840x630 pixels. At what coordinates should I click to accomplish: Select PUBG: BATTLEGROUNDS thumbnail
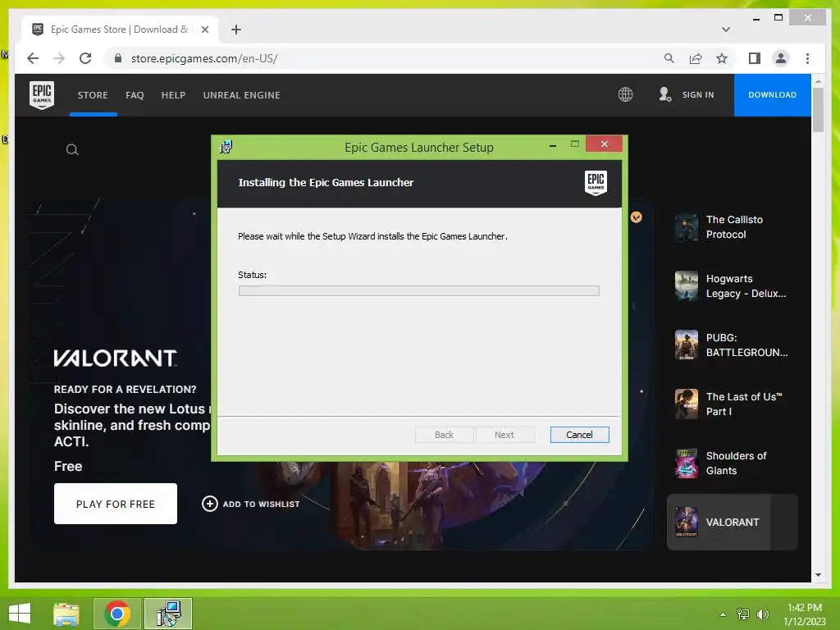click(687, 345)
